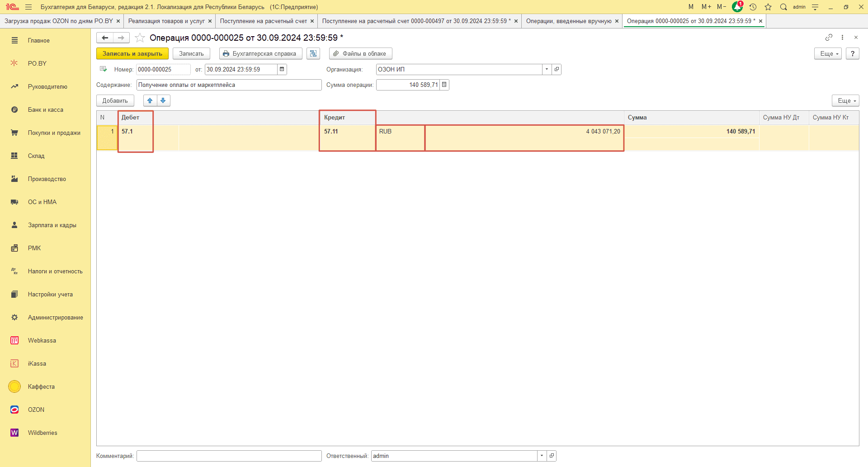Screen dimensions: 868x467
Task: Switch to Операции, введенные вручную tab
Action: [569, 21]
